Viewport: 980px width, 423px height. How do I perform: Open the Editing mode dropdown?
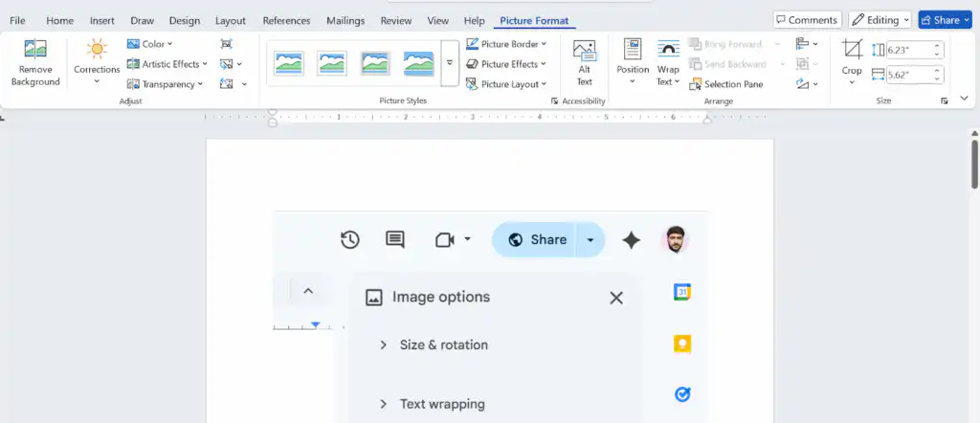click(880, 20)
